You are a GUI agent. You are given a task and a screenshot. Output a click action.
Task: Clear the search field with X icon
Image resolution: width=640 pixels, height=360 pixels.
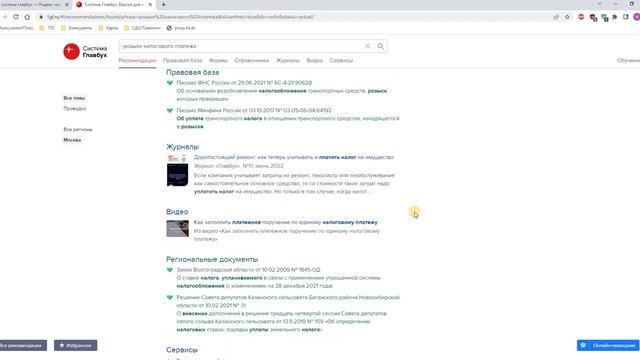[x=367, y=46]
